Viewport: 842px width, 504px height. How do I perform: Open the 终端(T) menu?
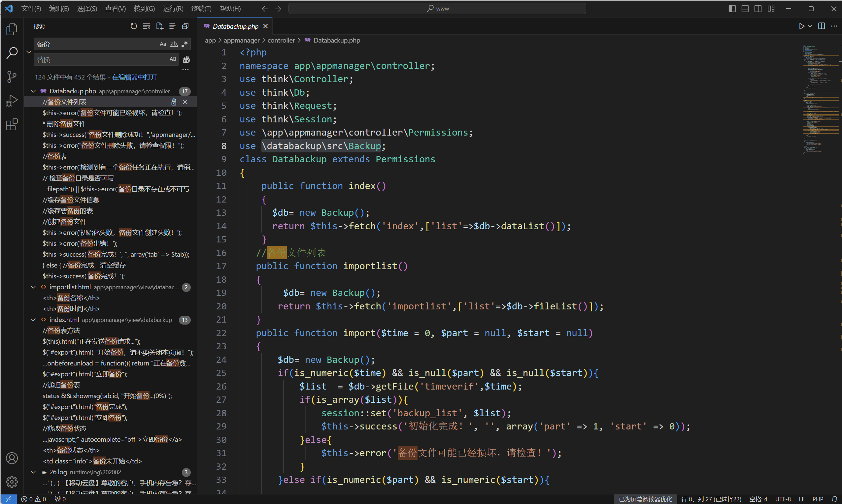[x=201, y=9]
